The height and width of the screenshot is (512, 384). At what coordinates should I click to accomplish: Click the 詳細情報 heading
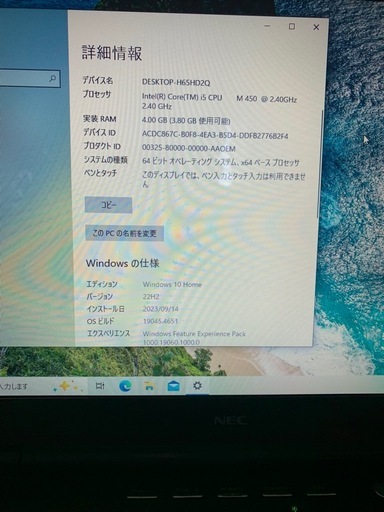pos(112,53)
